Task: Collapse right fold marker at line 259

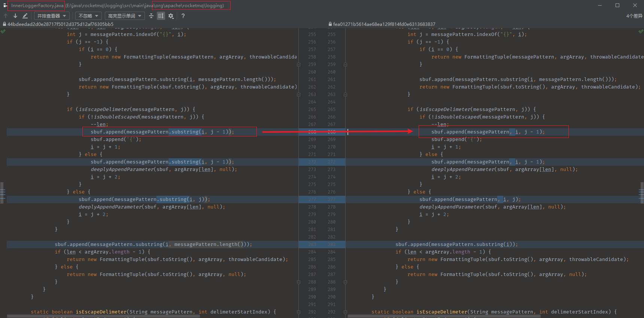Action: coord(345,64)
